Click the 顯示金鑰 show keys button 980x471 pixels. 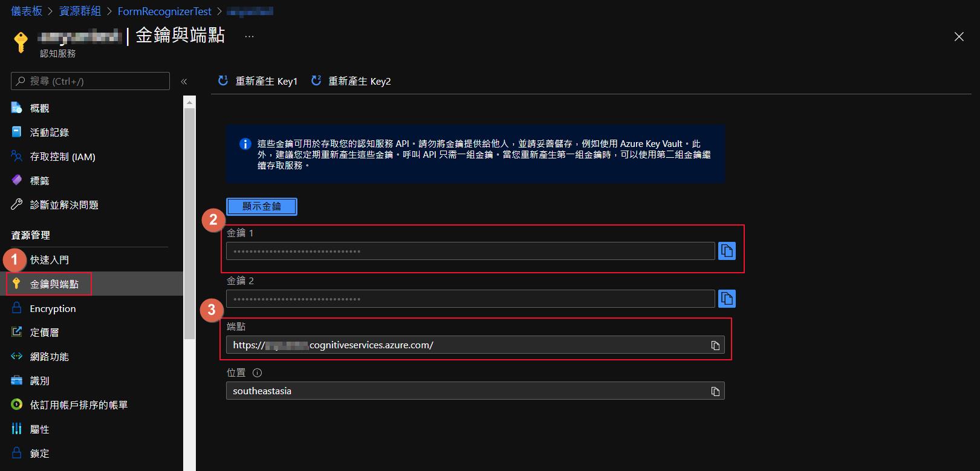262,206
